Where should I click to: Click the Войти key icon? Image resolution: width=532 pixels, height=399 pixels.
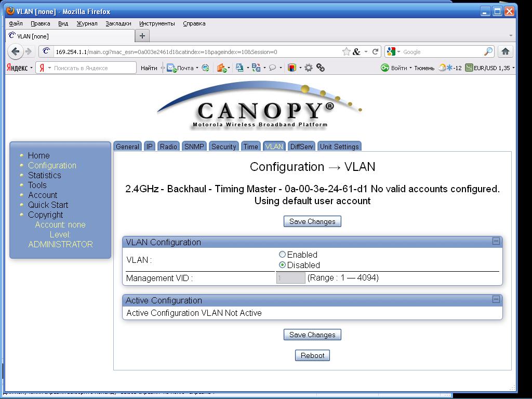click(x=385, y=68)
